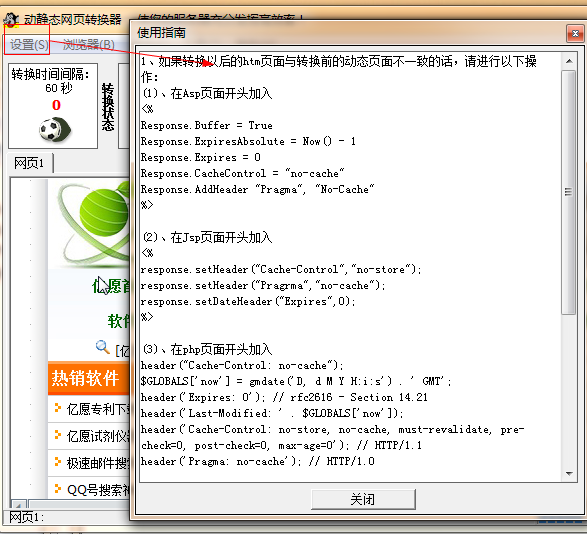Click the red 0 countdown counter
The image size is (587, 534).
(56, 105)
